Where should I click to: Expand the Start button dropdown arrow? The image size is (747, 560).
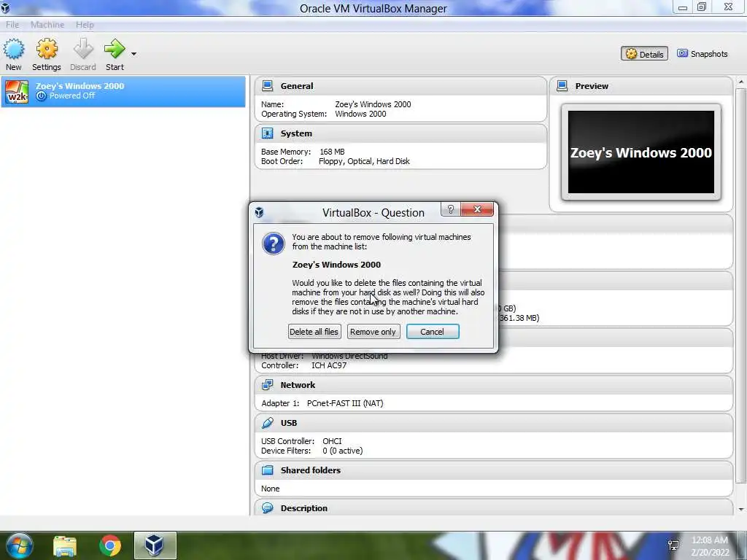pos(134,54)
